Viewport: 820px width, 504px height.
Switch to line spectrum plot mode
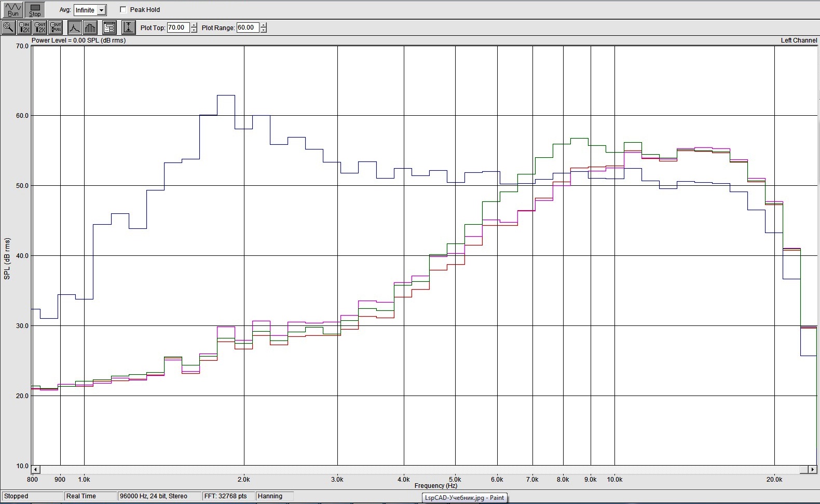75,27
